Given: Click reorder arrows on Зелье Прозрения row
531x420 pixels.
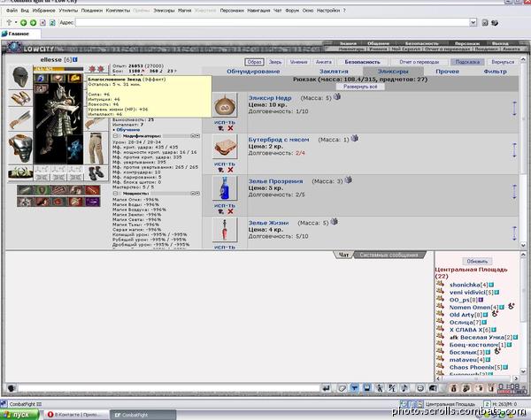Looking at the screenshot, I should pos(514,192).
